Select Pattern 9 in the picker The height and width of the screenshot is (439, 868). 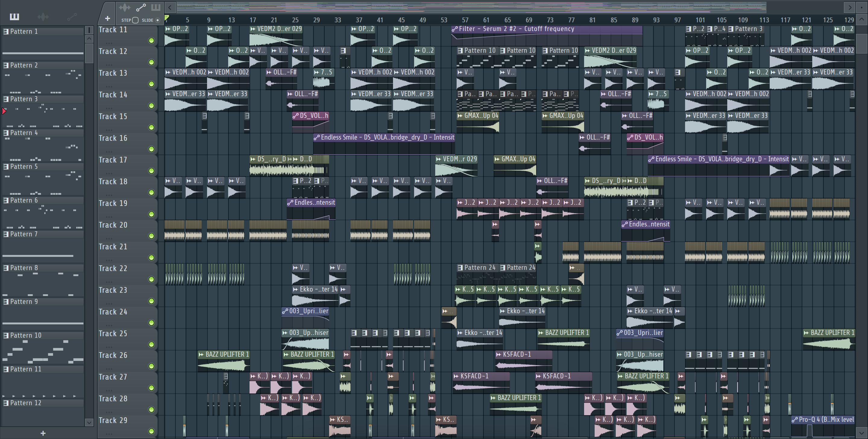(x=43, y=302)
